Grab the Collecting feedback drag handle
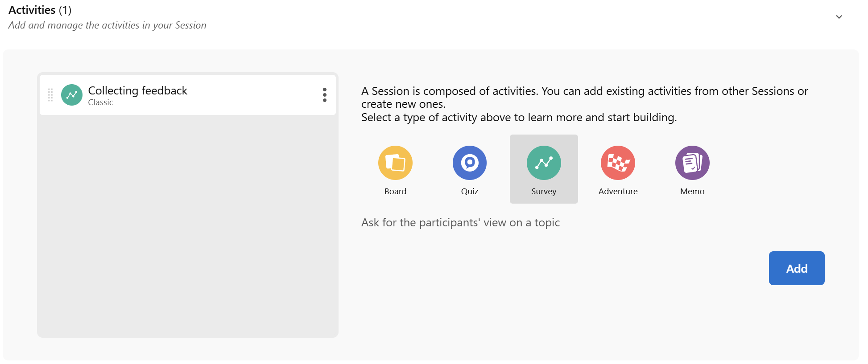The image size is (868, 364). click(x=50, y=95)
